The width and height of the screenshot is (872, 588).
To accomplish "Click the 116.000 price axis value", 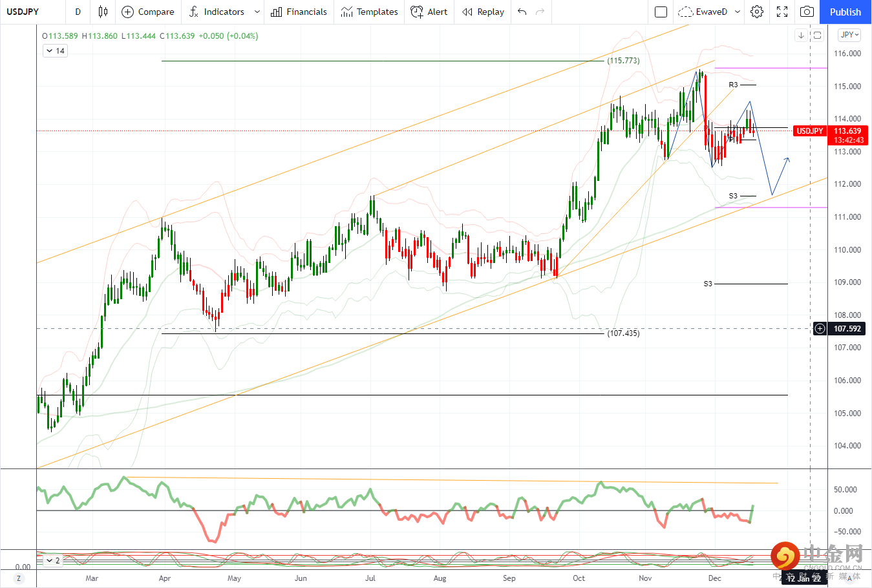I will coord(847,54).
